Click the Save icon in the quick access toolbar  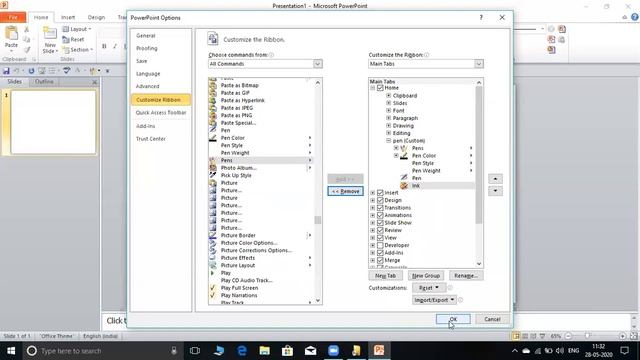pyautogui.click(x=6, y=71)
